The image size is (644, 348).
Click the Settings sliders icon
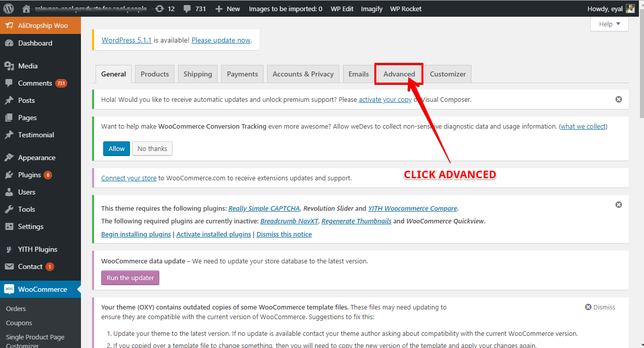[x=9, y=226]
